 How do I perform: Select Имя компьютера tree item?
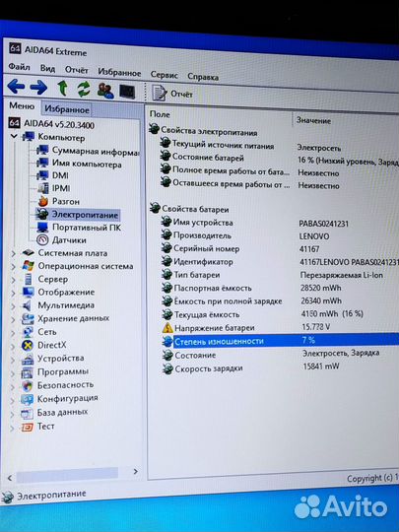coord(79,164)
